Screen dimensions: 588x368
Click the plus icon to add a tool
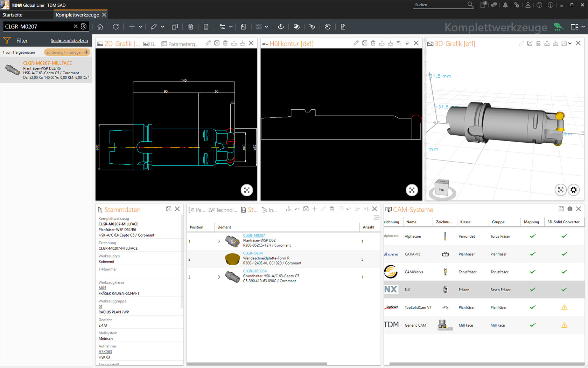(x=132, y=27)
